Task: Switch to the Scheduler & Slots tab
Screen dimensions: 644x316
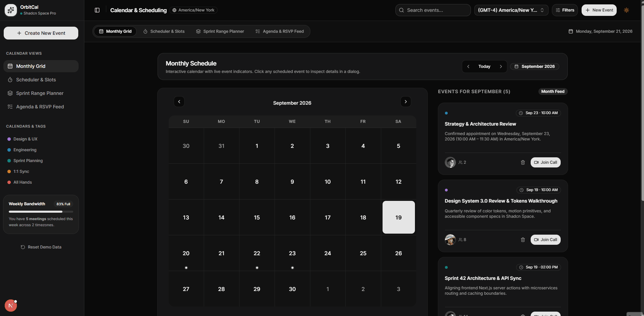Action: click(x=164, y=31)
